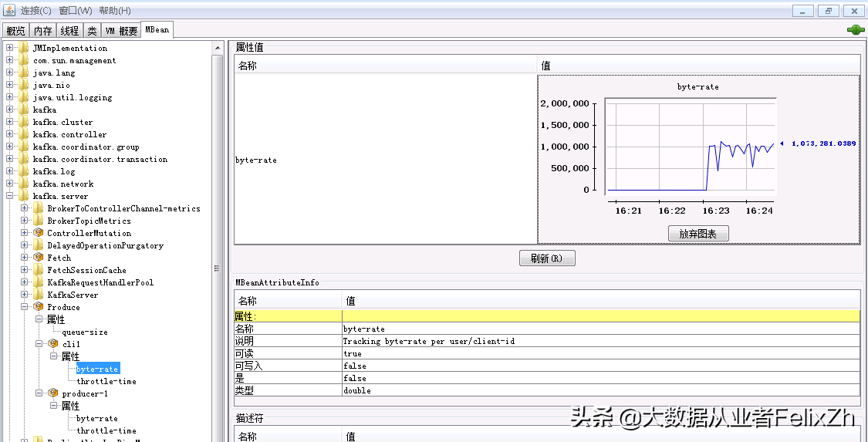Screen dimensions: 868x442
Task: Click the 放弃图表 button
Action: pos(698,234)
